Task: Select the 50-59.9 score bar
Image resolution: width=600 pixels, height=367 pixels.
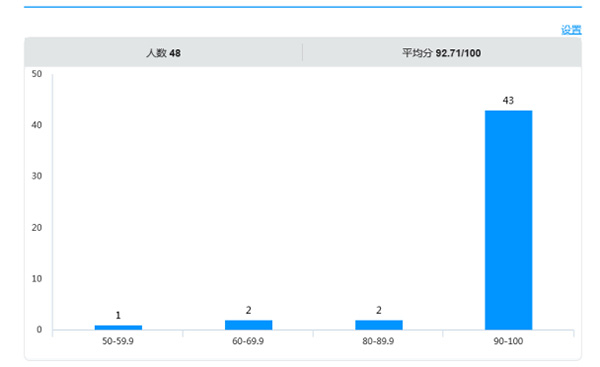Action: tap(118, 327)
